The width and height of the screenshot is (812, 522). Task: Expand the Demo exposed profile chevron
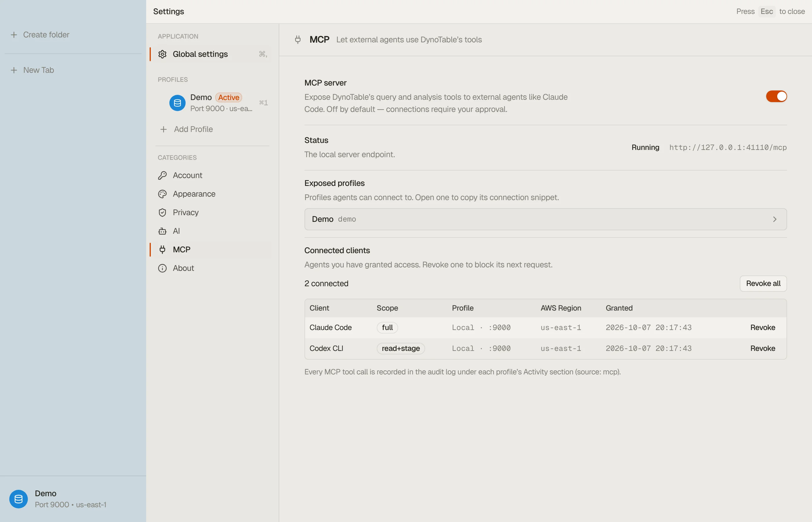point(774,219)
